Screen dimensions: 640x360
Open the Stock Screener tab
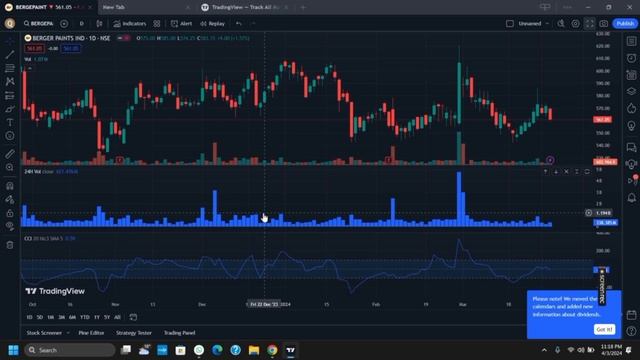pos(44,333)
